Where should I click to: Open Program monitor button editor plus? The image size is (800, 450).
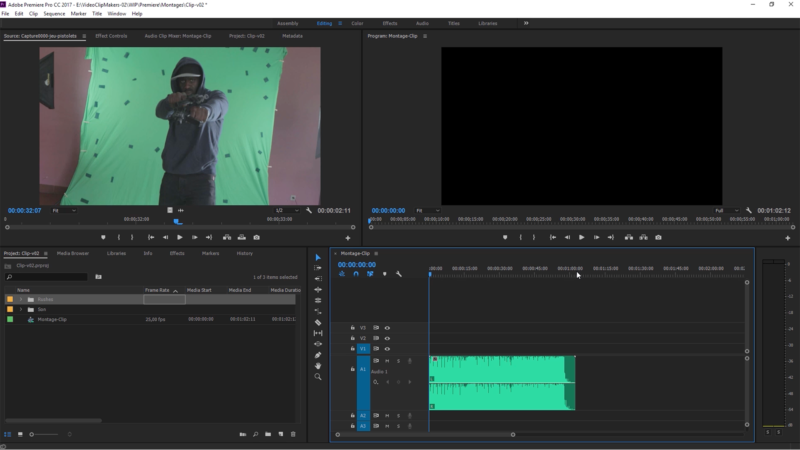pos(788,238)
